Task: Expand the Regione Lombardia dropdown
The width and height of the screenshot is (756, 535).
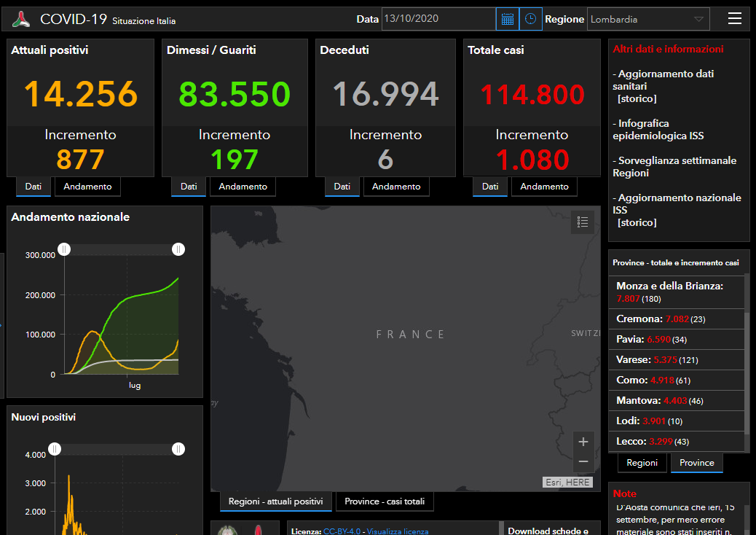Action: 647,20
